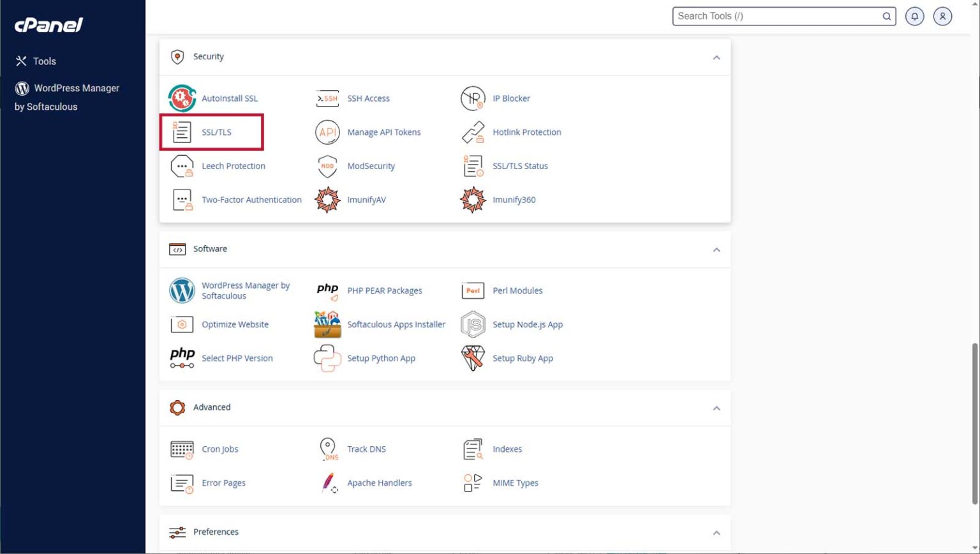Open the Two-Factor Authentication link
Screen dimensions: 980x554
coord(251,200)
